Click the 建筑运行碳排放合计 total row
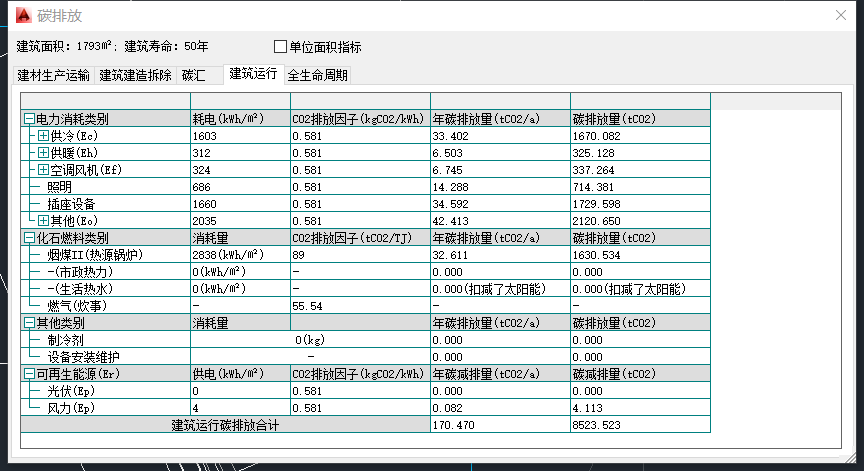Image resolution: width=864 pixels, height=471 pixels. tap(224, 425)
